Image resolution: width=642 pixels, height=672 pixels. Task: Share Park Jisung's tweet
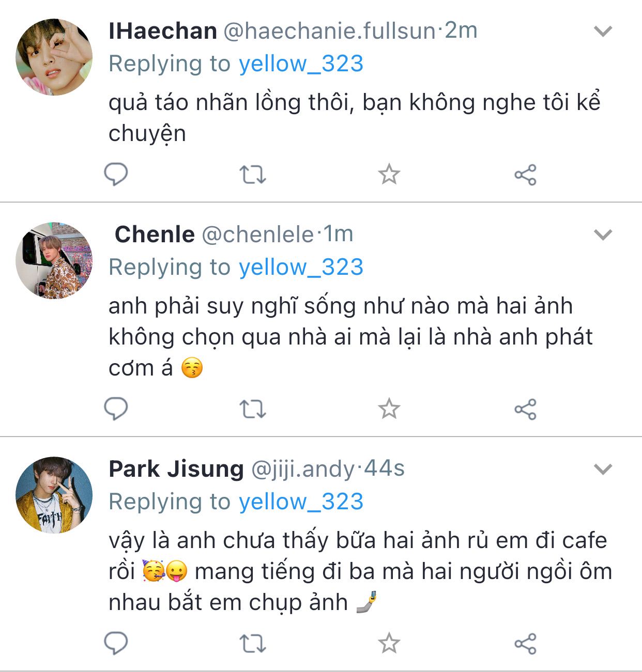coord(525,644)
